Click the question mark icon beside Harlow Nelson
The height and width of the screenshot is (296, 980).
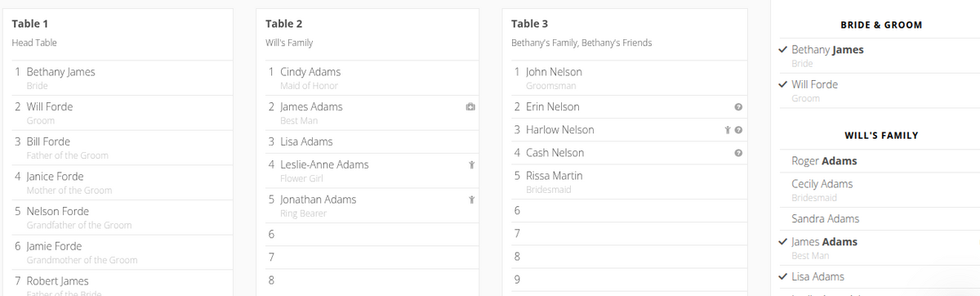click(738, 130)
